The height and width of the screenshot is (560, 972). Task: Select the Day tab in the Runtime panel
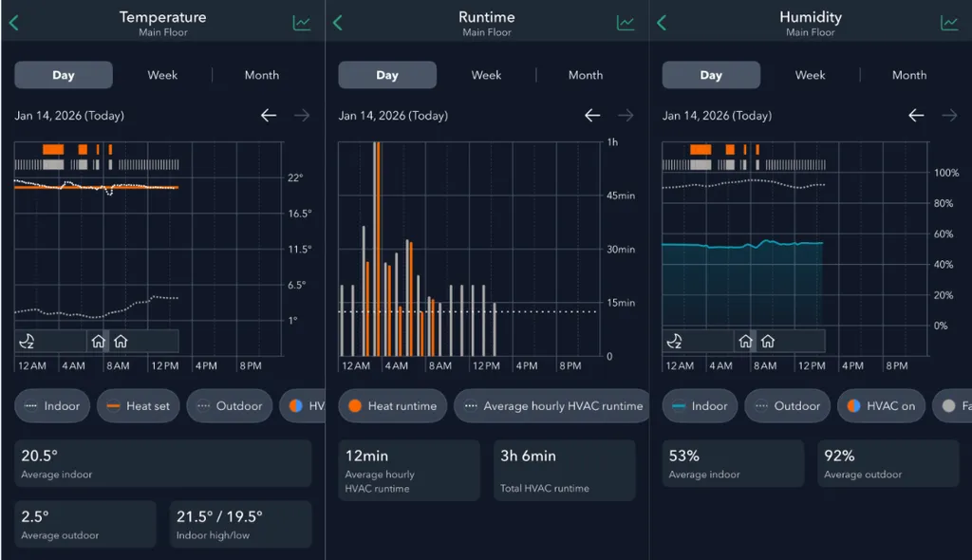[x=387, y=74]
